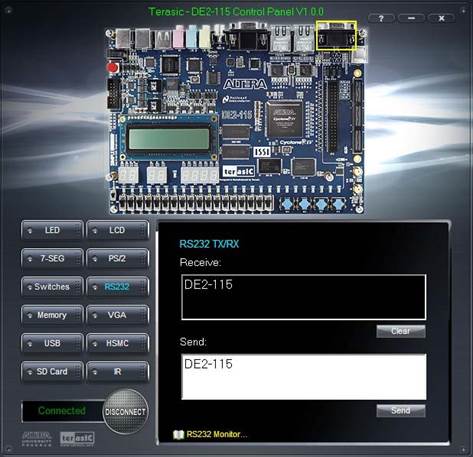This screenshot has width=473, height=457.
Task: Click the Altera University Program logo
Action: 37,439
